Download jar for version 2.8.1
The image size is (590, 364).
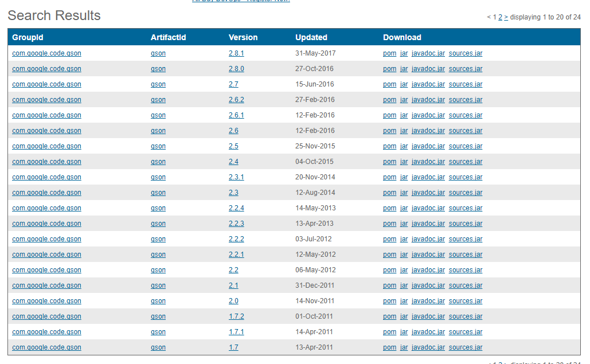pyautogui.click(x=404, y=53)
